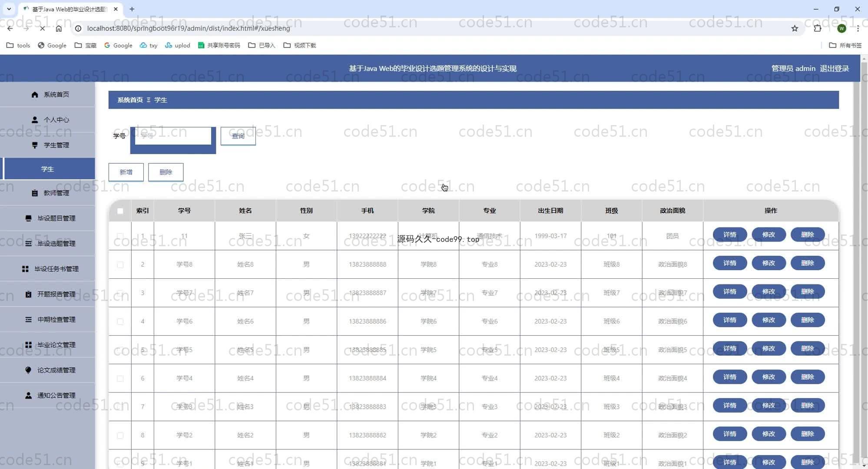Open the 系统首页 home icon in sidebar

point(35,95)
